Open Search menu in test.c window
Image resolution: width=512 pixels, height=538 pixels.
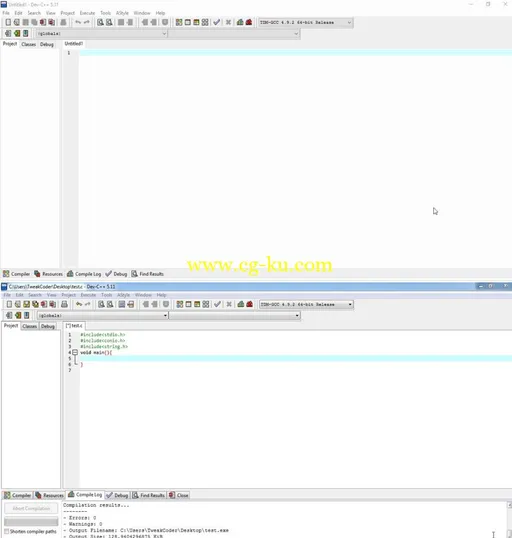pos(35,295)
